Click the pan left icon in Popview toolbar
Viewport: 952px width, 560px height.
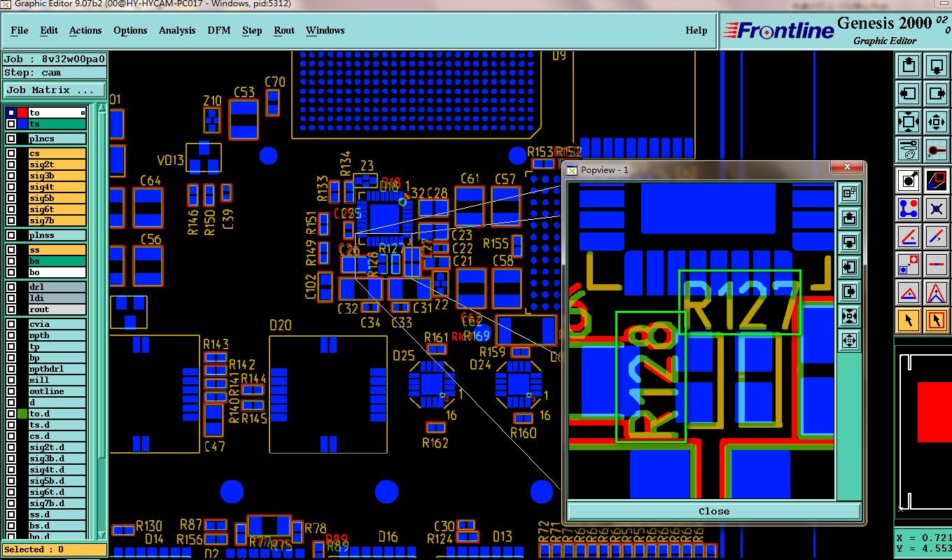point(849,267)
